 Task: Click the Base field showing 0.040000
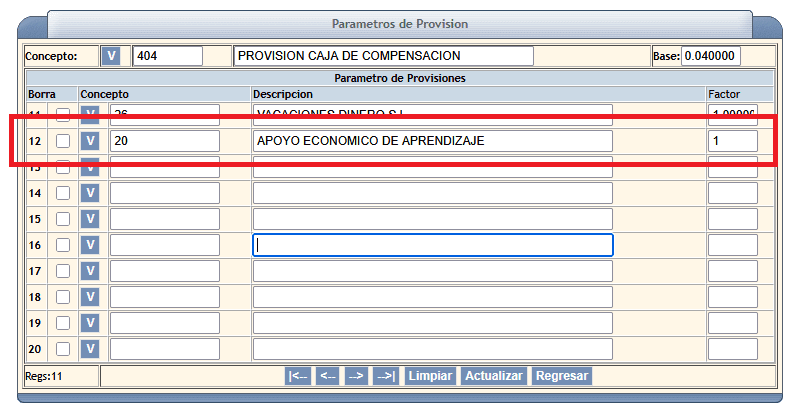click(711, 56)
